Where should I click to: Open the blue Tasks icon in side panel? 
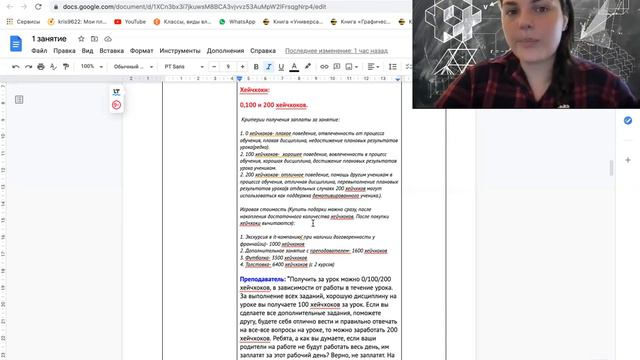pos(628,120)
